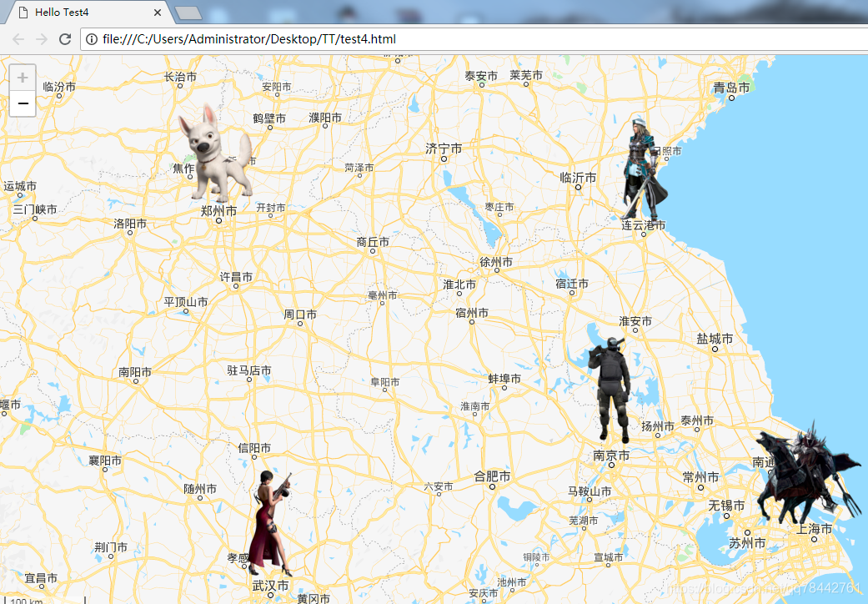Reload the page in browser
Screen dimensions: 868x604
click(x=65, y=39)
